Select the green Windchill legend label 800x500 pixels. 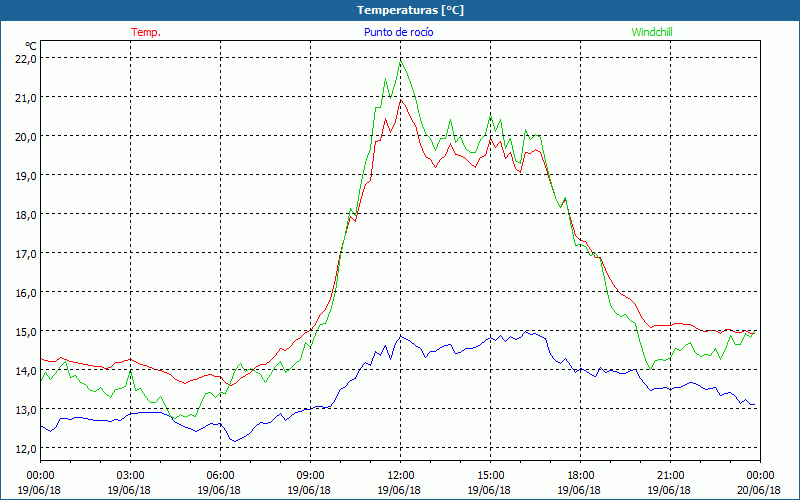click(x=652, y=32)
